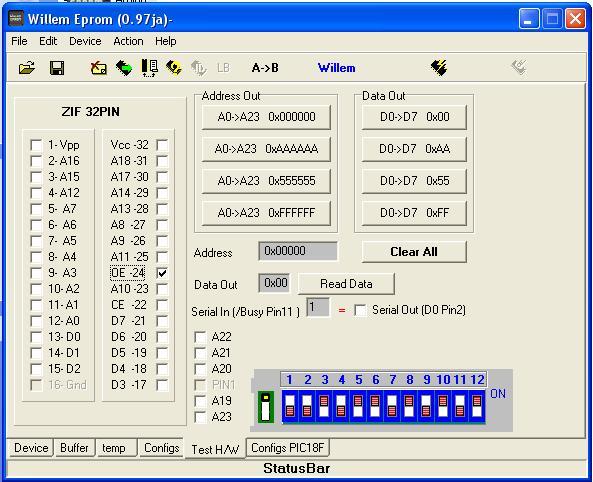The image size is (593, 482).
Task: Click the compare chip with buffer icon
Action: pos(149,68)
